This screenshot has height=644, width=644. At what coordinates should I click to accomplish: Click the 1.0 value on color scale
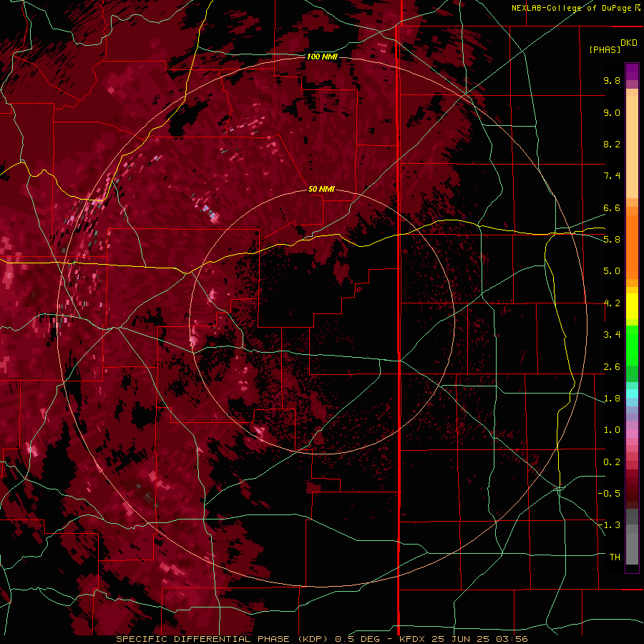[x=612, y=430]
